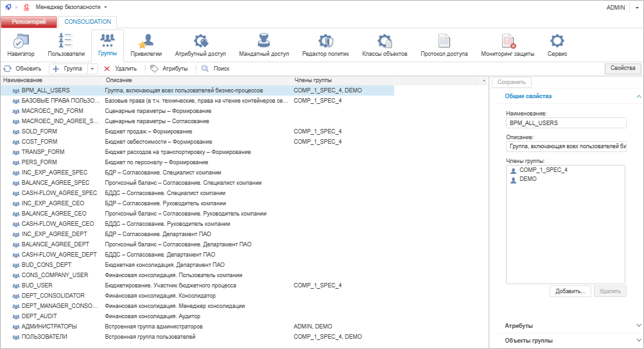
Task: Sort by Наименование column header
Action: [51, 80]
